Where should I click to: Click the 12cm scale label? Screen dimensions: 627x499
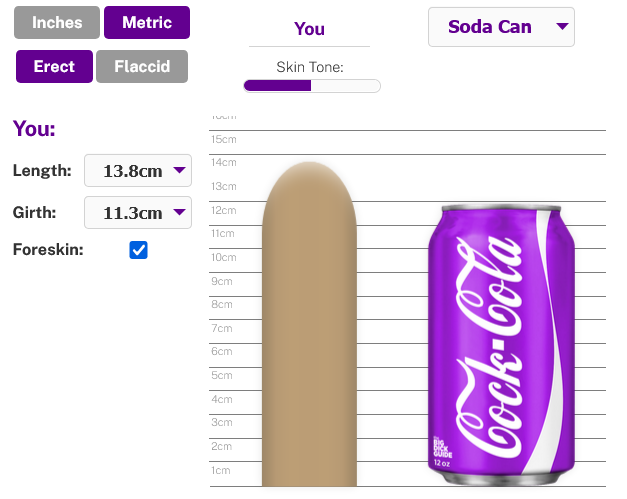click(224, 210)
